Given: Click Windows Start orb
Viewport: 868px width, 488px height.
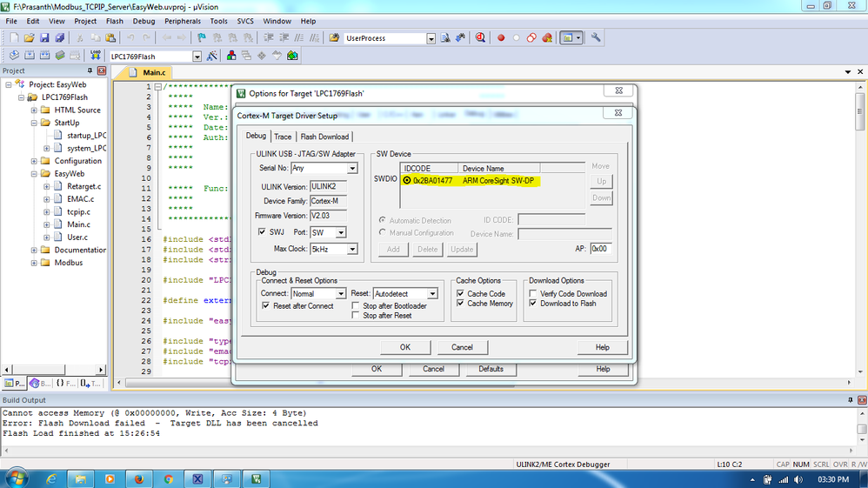Looking at the screenshot, I should (x=16, y=477).
